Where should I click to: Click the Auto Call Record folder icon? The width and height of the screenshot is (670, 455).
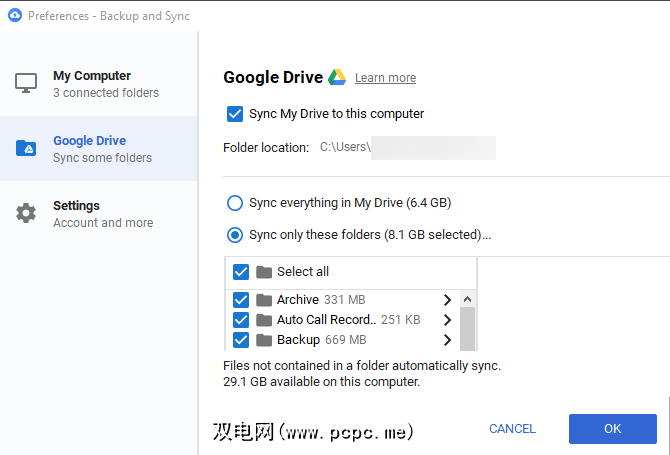click(264, 320)
